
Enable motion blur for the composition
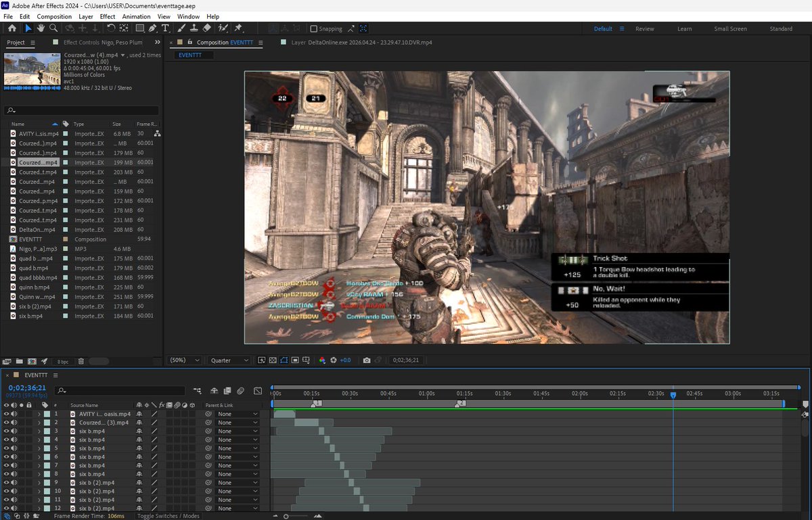[x=240, y=390]
